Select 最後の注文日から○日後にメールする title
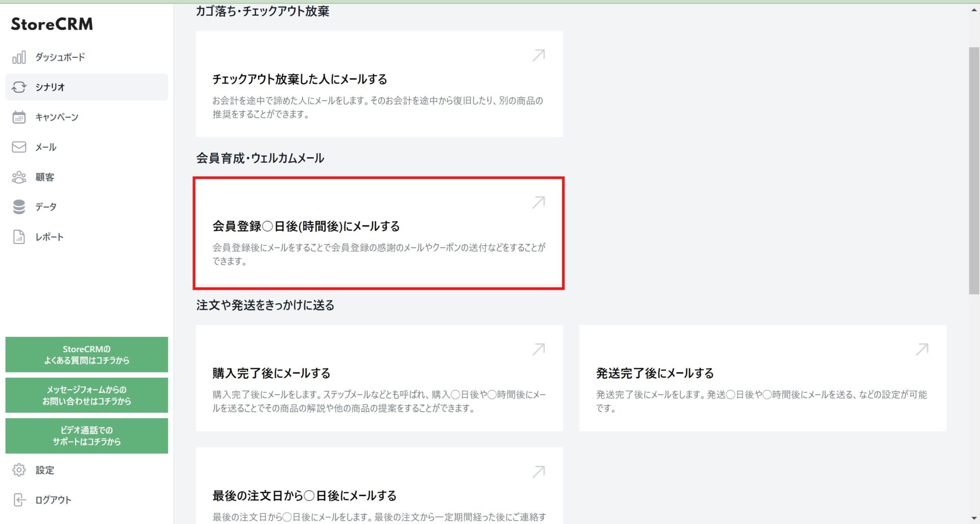 point(304,495)
